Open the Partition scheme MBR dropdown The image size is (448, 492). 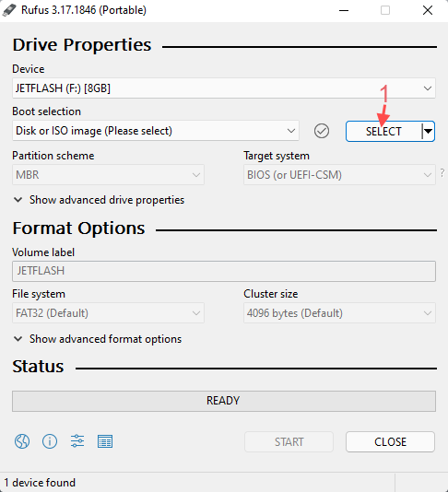(x=108, y=175)
